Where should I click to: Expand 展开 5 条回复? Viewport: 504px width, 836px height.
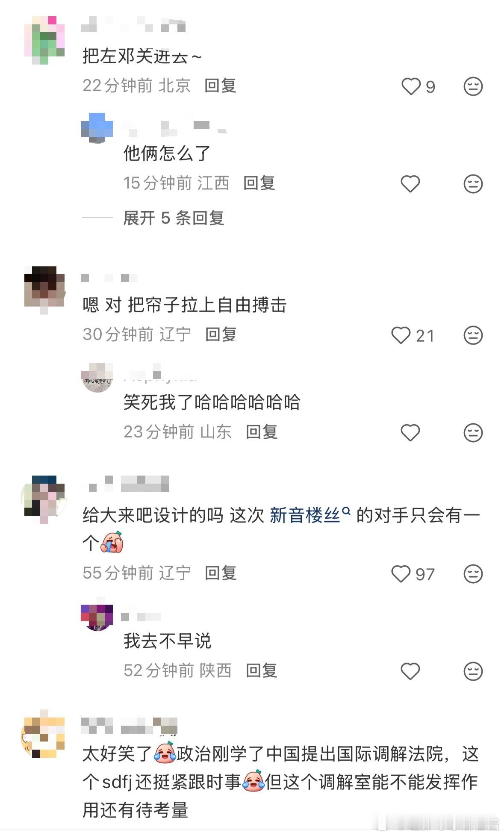click(x=174, y=218)
